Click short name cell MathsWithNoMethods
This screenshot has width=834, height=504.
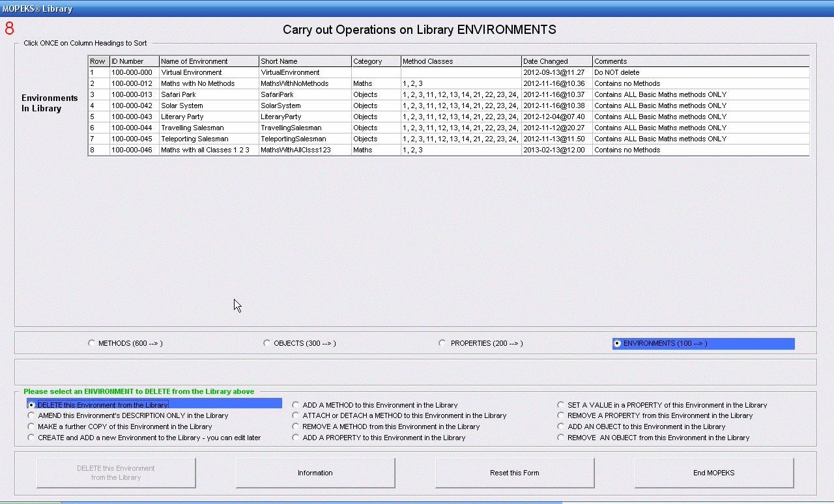pos(306,83)
